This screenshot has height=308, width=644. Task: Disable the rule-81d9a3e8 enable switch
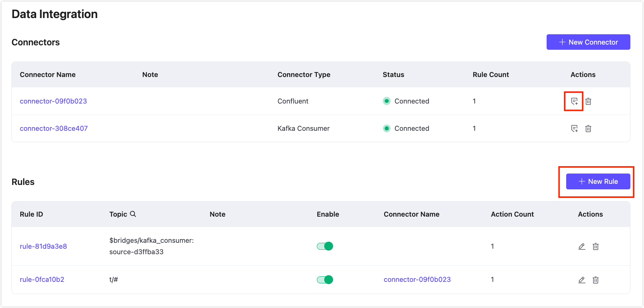pos(325,246)
